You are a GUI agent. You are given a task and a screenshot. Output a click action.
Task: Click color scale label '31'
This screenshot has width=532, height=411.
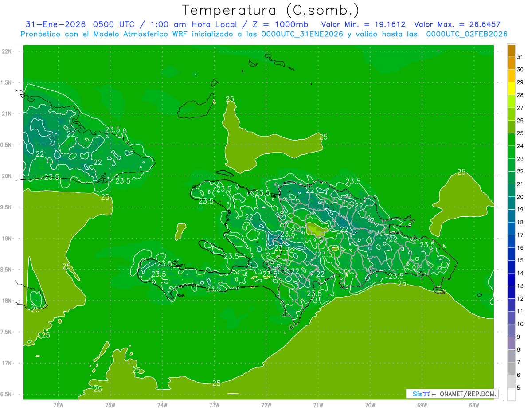coord(520,57)
